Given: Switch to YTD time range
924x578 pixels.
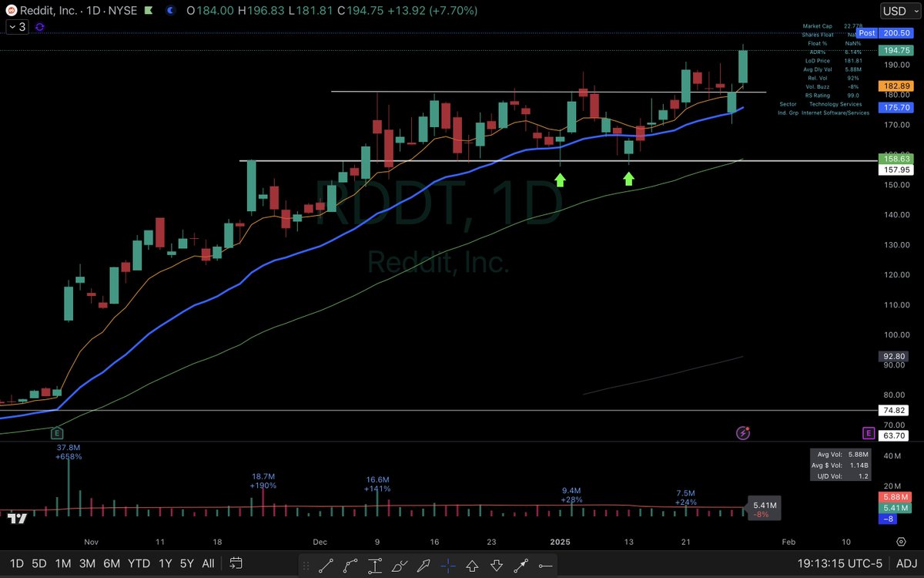Looking at the screenshot, I should click(x=139, y=563).
